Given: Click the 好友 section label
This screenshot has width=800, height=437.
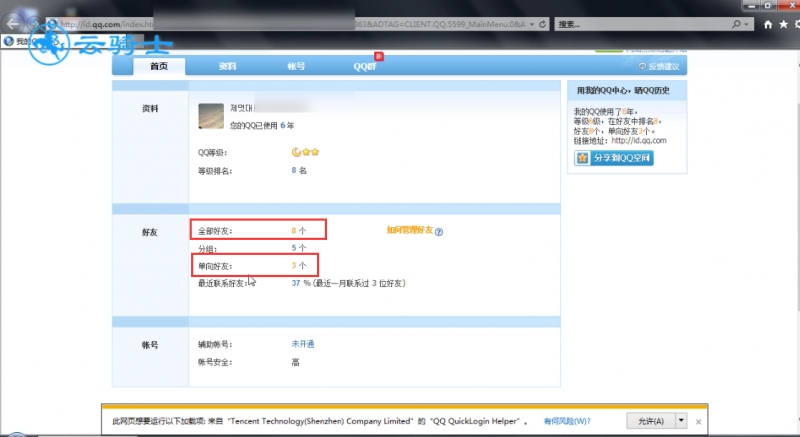Looking at the screenshot, I should click(x=150, y=232).
